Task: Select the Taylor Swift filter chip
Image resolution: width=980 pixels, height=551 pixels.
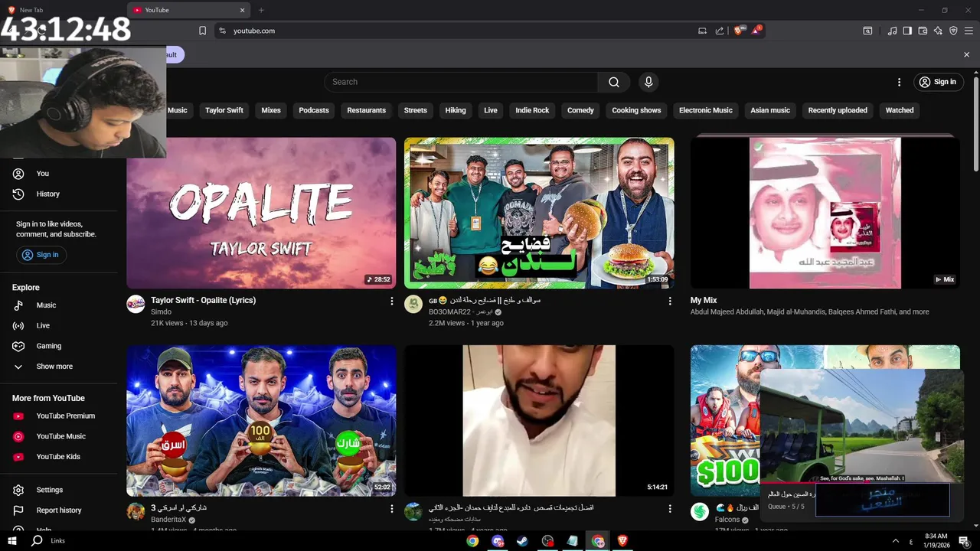Action: point(224,110)
